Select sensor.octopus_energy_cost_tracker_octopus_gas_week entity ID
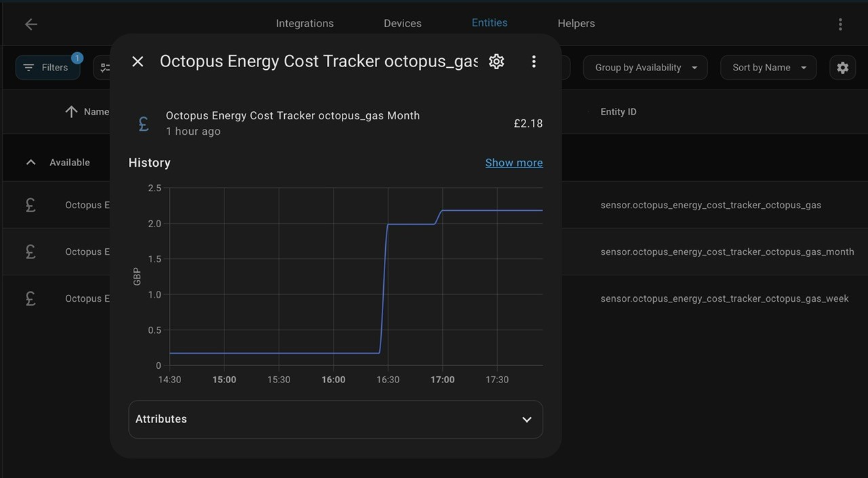Screen dimensions: 868x478 [724, 298]
